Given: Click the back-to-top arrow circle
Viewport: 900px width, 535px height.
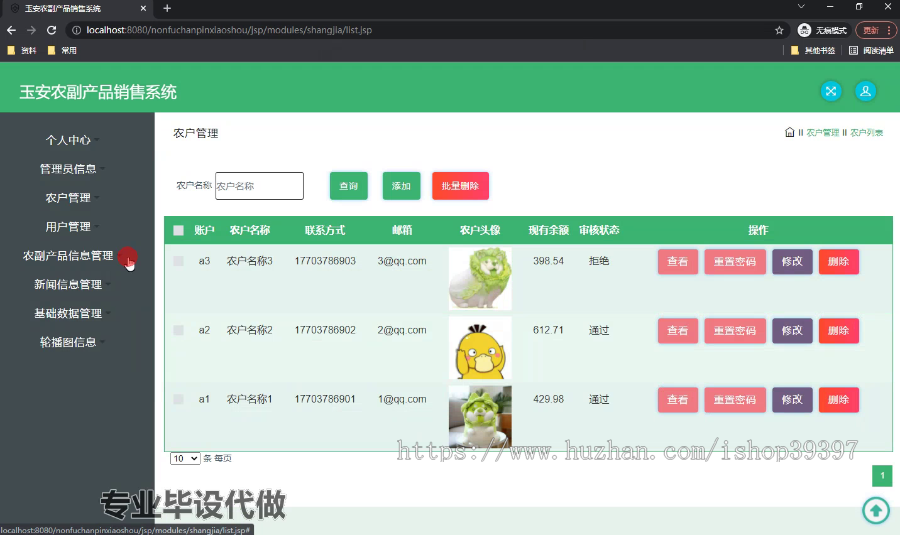Looking at the screenshot, I should click(876, 510).
